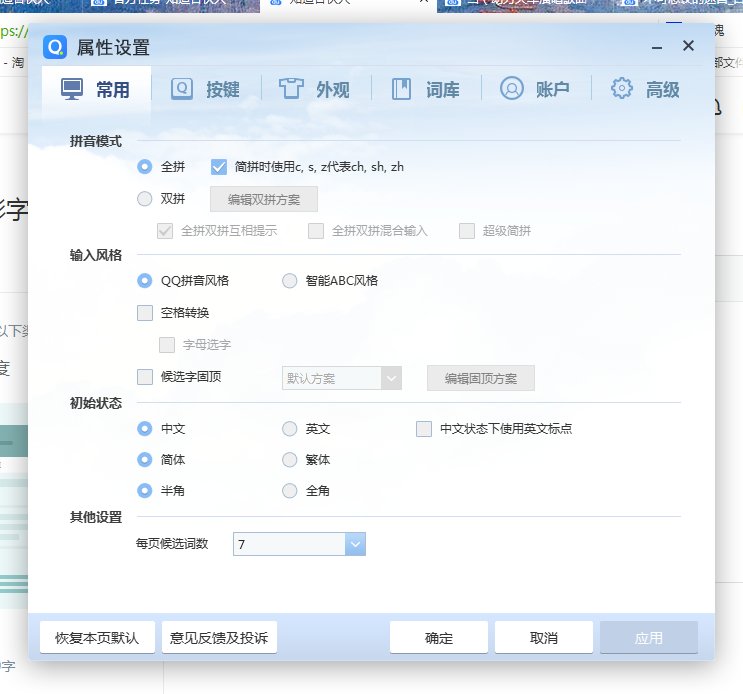Select 英文 initial state radio
This screenshot has width=743, height=694.
[x=290, y=429]
